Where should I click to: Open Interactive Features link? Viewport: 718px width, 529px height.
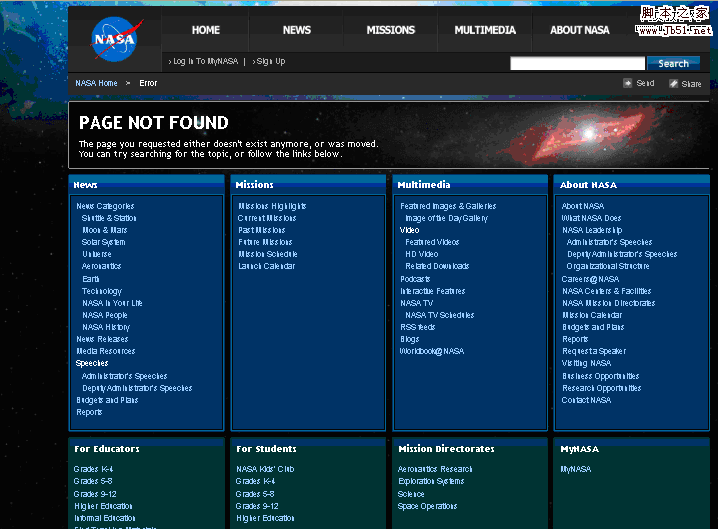(433, 291)
